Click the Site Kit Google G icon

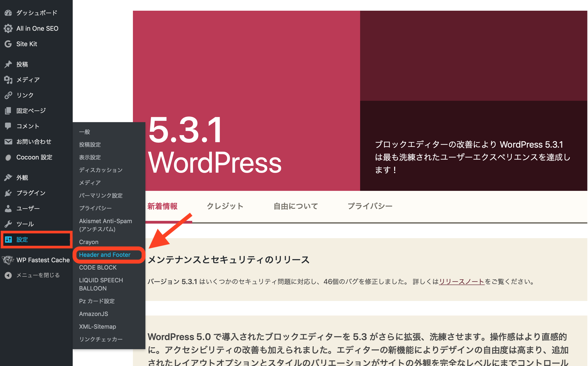click(x=8, y=44)
